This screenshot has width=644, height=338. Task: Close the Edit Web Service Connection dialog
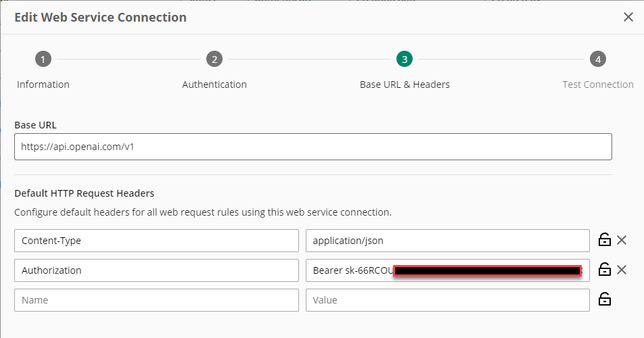pos(628,18)
